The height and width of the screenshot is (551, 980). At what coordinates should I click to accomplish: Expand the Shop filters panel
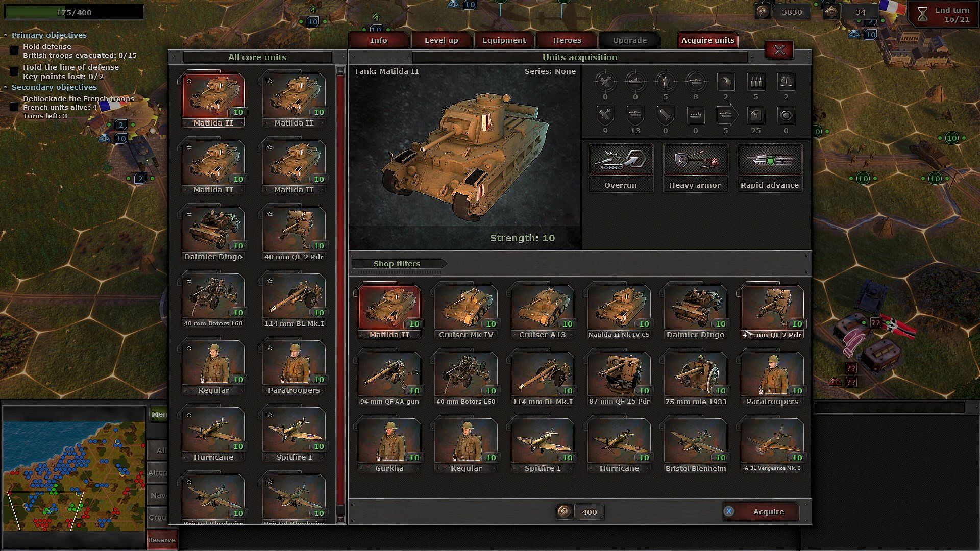click(397, 264)
